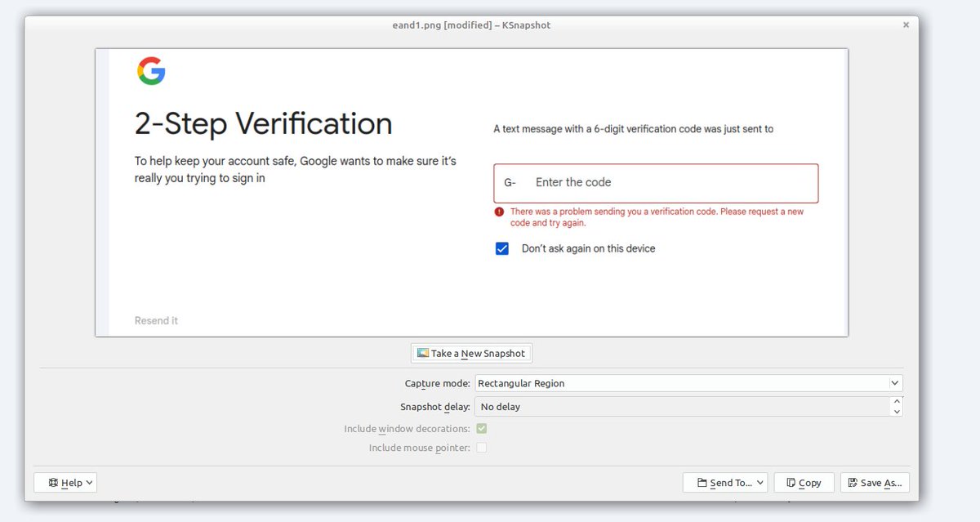Click the text about the 6-digit verification code
The image size is (980, 522).
pos(633,129)
